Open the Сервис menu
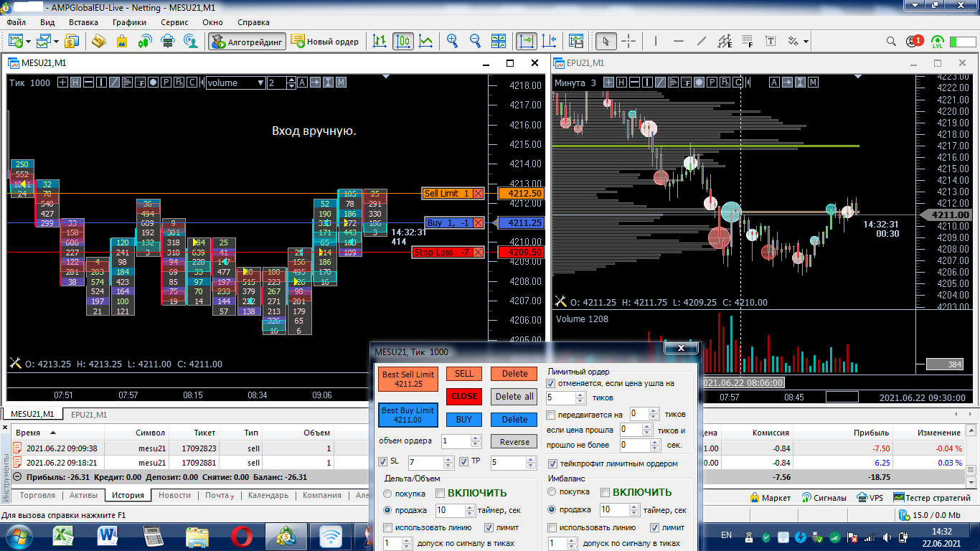 pos(174,22)
